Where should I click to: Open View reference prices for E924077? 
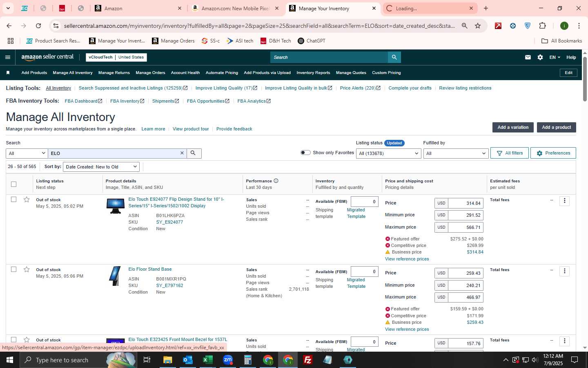[x=407, y=259]
